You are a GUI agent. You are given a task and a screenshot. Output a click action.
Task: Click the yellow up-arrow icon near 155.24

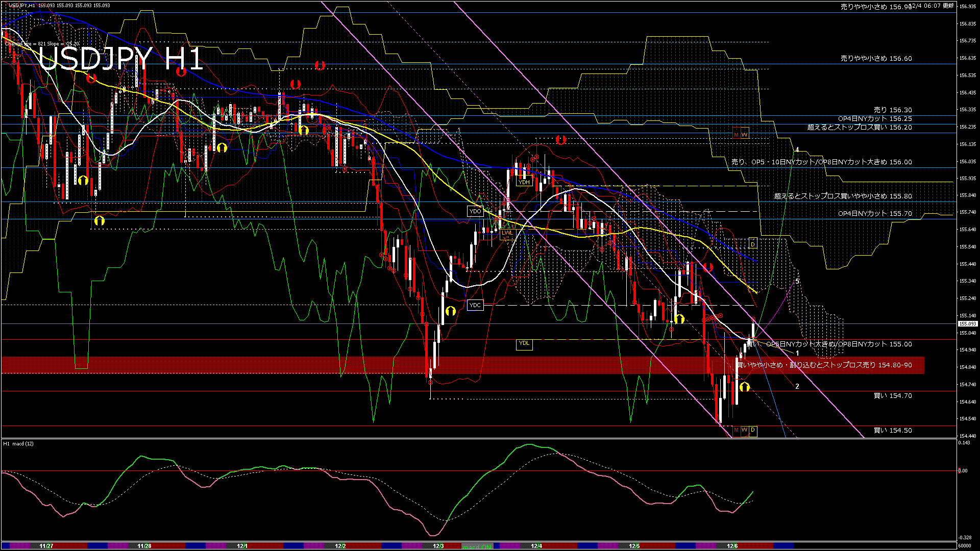(x=451, y=310)
